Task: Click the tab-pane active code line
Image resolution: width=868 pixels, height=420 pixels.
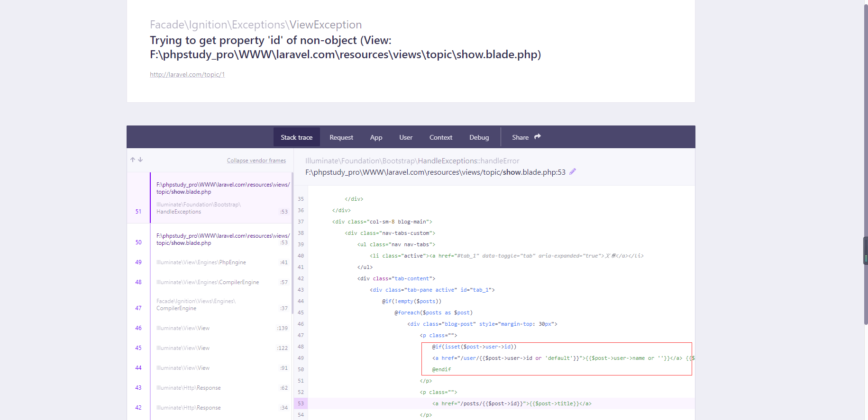Action: tap(432, 290)
